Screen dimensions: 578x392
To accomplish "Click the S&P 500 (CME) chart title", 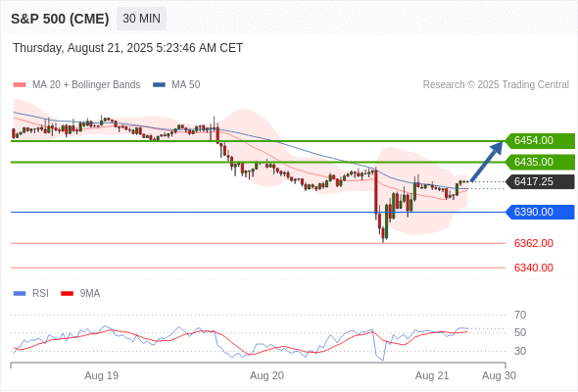I will pos(60,19).
